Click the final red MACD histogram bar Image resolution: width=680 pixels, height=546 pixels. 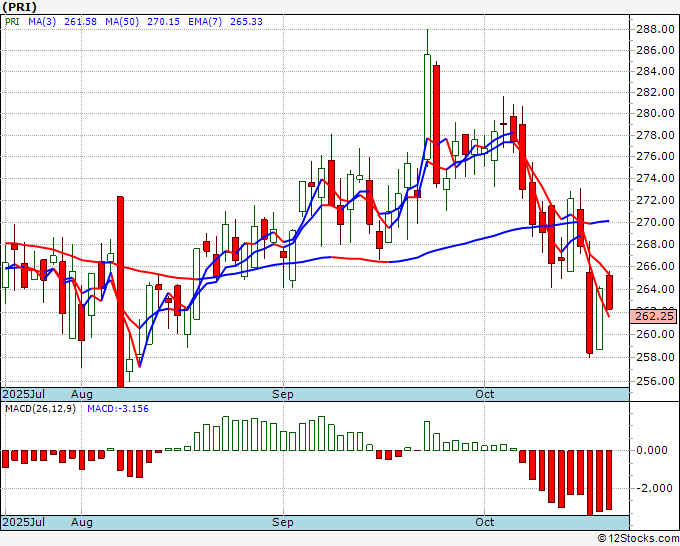point(609,480)
